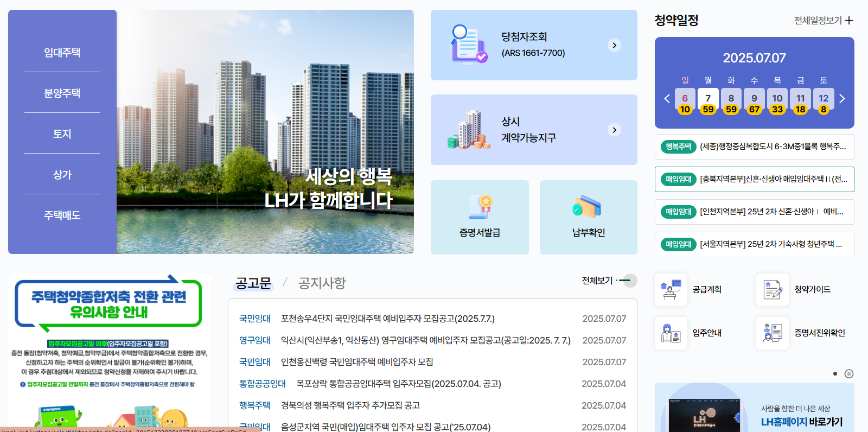868x432 pixels.
Task: Go to next week in calendar
Action: pyautogui.click(x=842, y=99)
